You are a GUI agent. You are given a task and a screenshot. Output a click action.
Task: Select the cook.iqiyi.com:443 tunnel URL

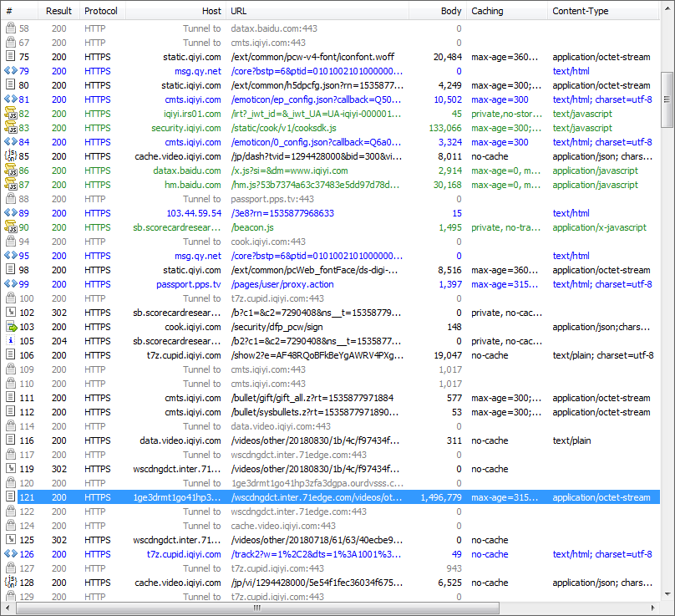pyautogui.click(x=268, y=242)
